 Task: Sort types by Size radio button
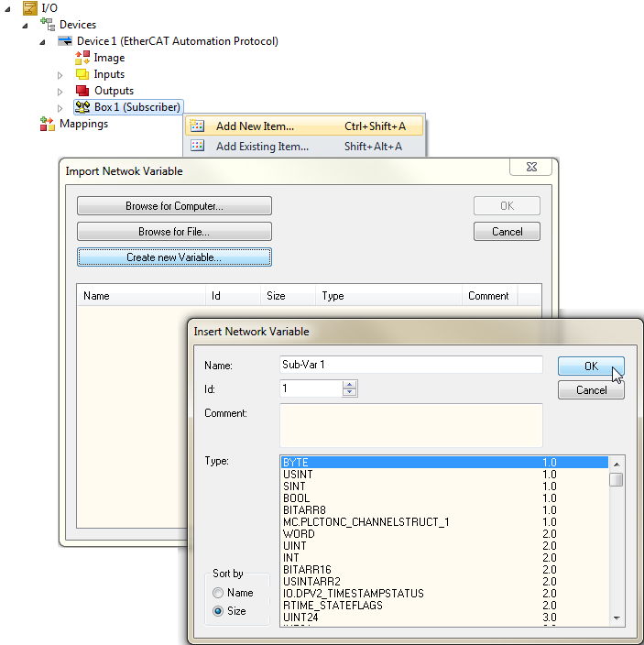coord(218,611)
